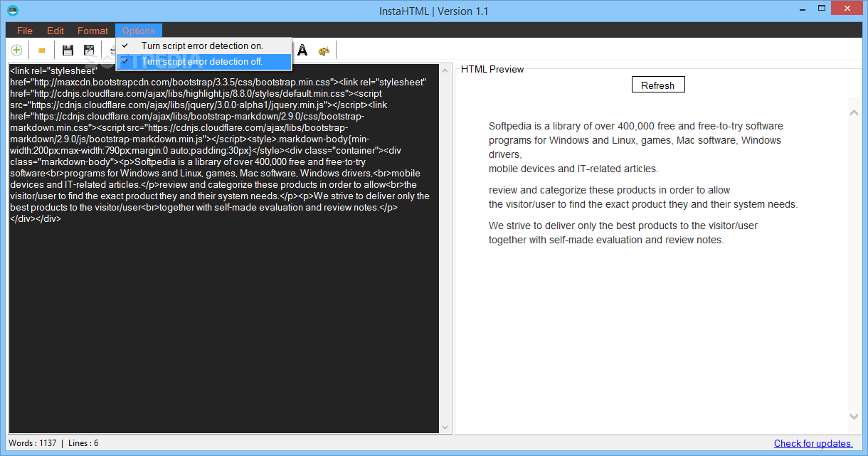Open the color palette toolbar icon

(x=324, y=51)
